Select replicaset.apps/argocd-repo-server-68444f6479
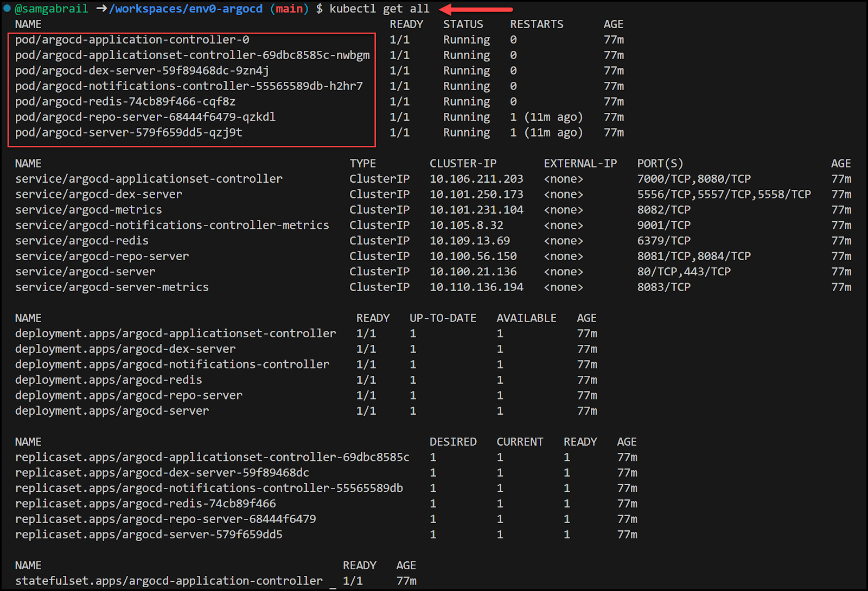Viewport: 868px width, 591px height. coord(165,519)
